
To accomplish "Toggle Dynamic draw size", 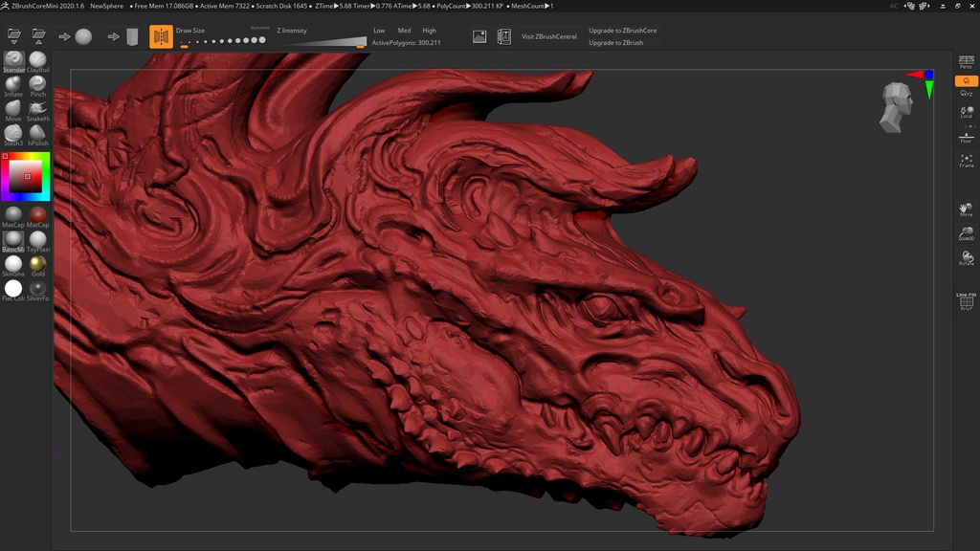I will coord(260,28).
